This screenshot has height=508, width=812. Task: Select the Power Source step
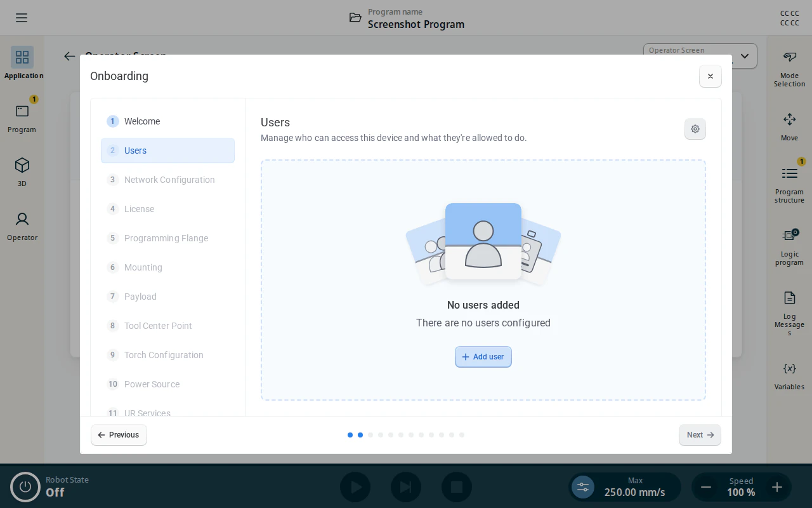coord(167,384)
